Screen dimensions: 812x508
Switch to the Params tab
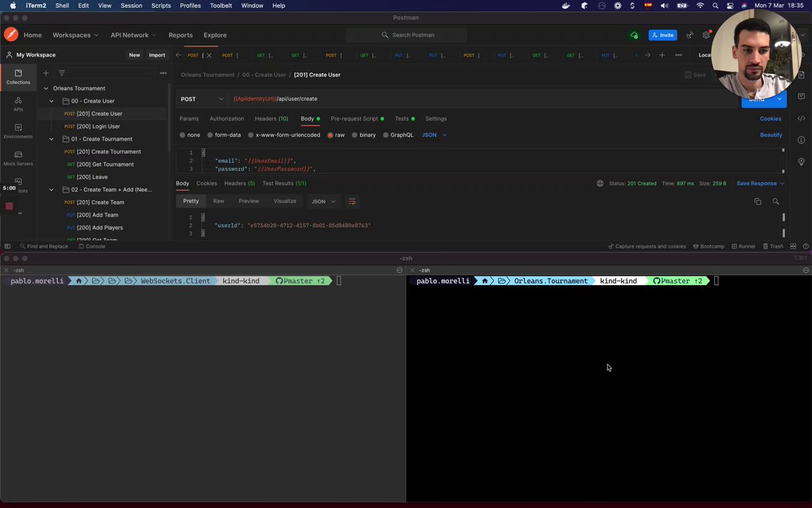click(189, 119)
